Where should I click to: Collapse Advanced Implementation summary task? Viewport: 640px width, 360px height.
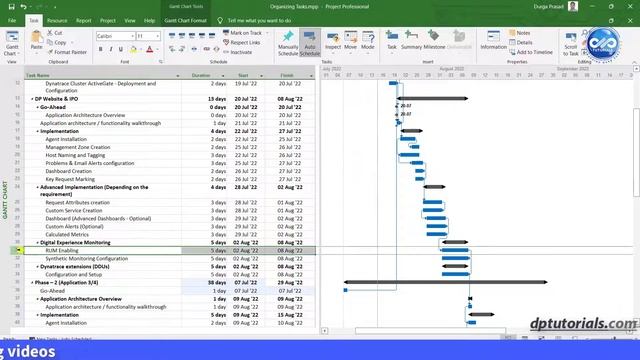(38, 188)
